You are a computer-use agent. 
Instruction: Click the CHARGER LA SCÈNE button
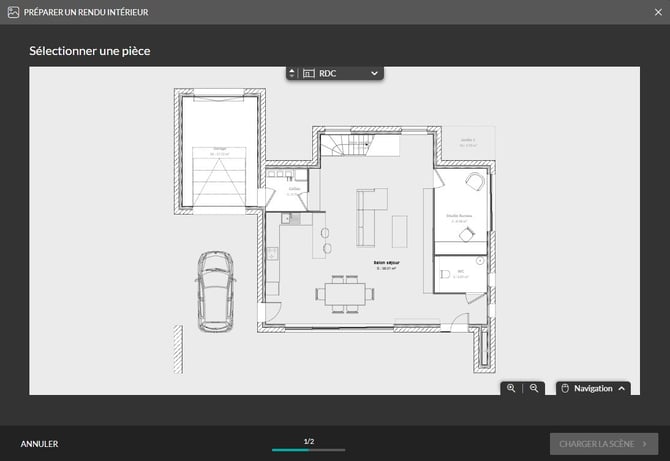coord(603,443)
